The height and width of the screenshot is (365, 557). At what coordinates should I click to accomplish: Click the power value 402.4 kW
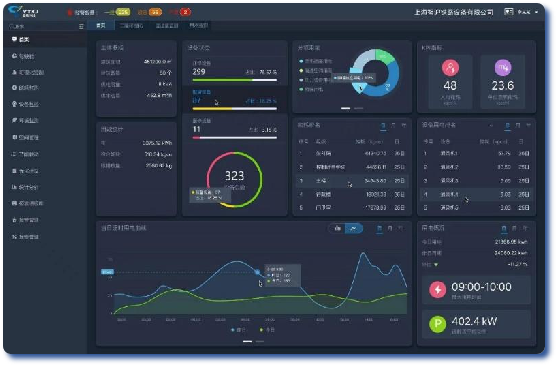474,321
